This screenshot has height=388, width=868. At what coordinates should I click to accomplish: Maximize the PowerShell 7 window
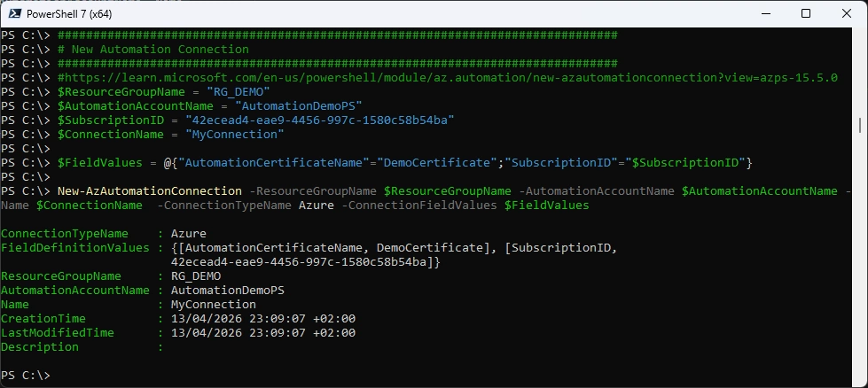805,13
